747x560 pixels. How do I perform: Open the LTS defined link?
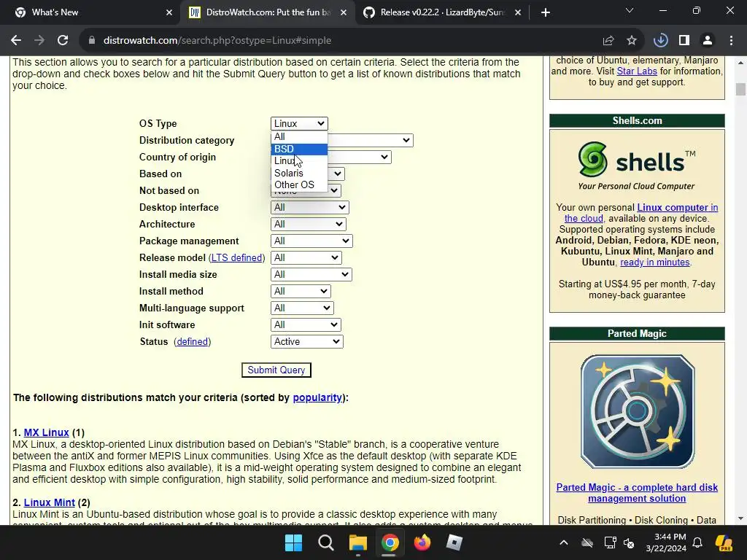237,257
